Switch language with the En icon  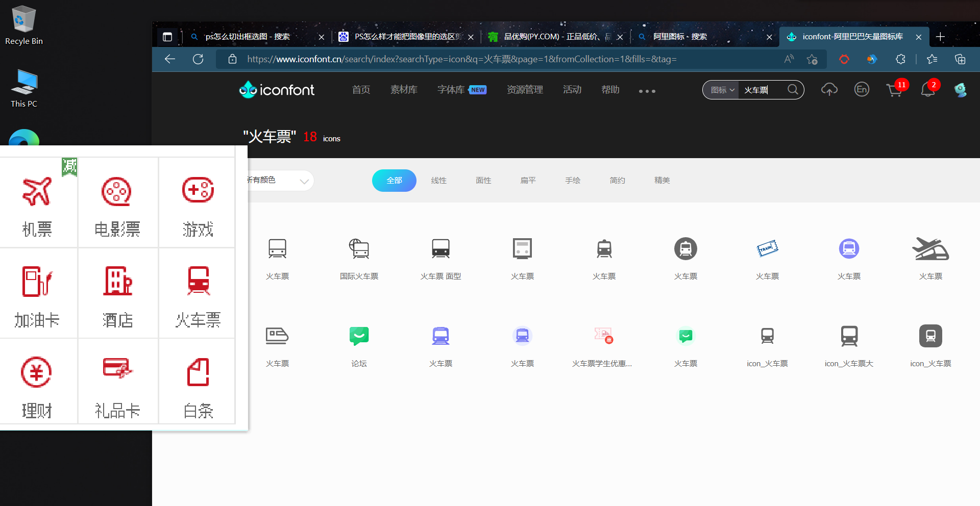point(862,90)
